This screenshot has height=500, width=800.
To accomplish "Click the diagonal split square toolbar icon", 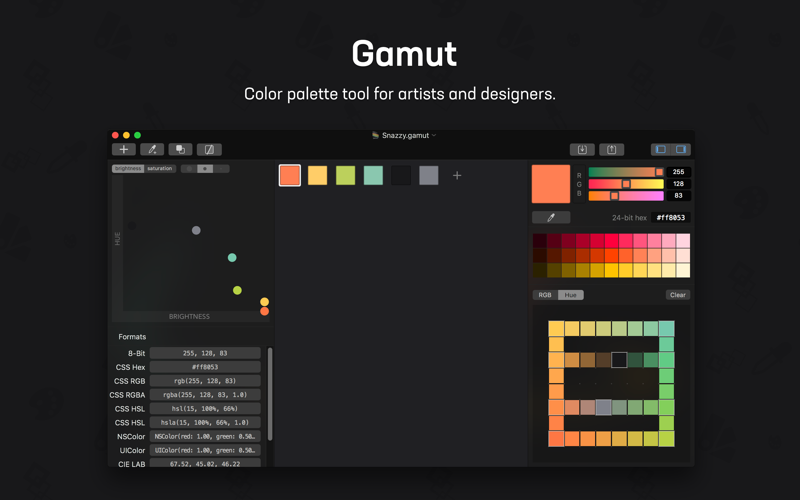I will point(209,149).
